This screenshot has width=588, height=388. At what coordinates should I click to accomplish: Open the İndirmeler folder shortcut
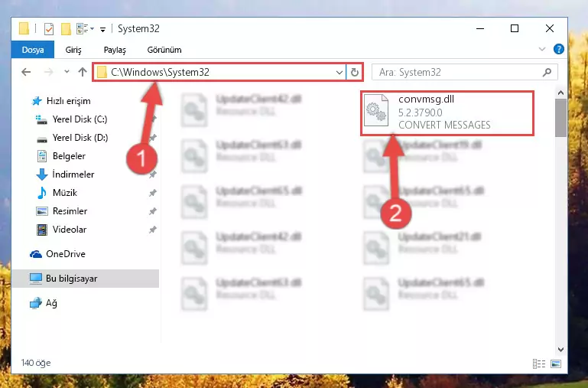coord(73,174)
